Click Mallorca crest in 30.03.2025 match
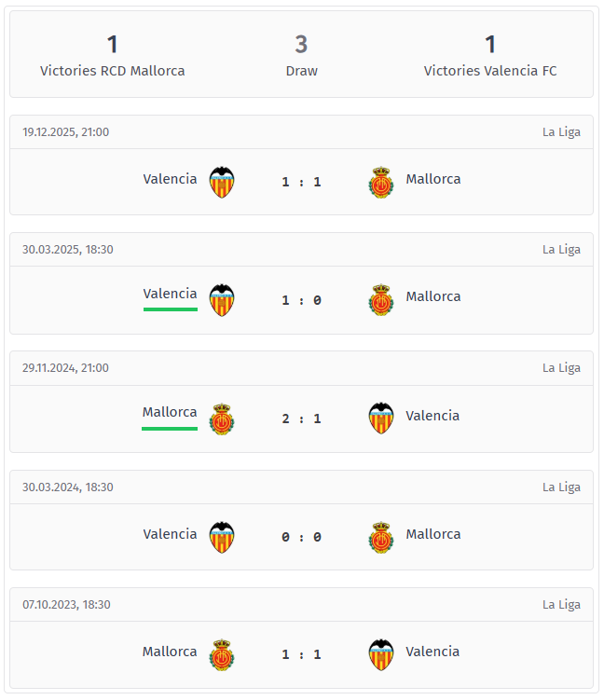The height and width of the screenshot is (700, 604). [x=380, y=300]
